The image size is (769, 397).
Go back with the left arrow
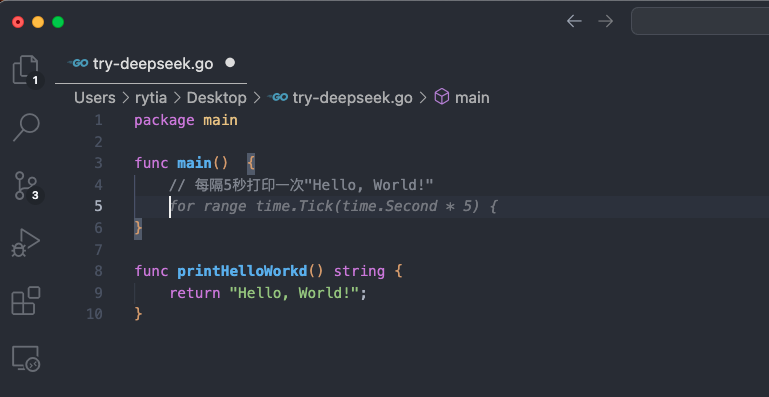coord(574,21)
